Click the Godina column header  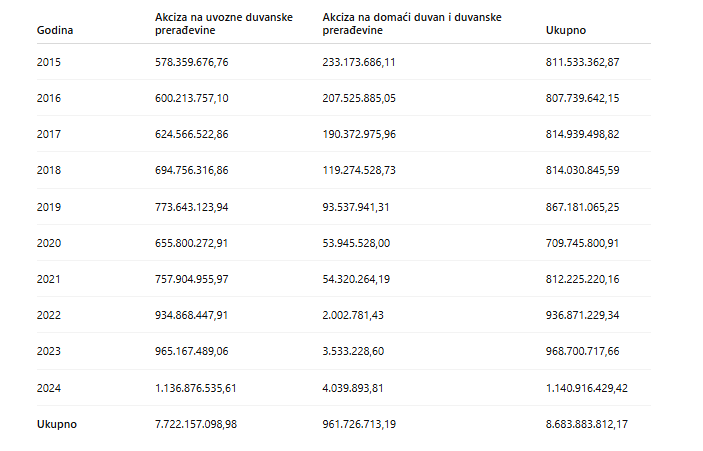click(x=55, y=30)
